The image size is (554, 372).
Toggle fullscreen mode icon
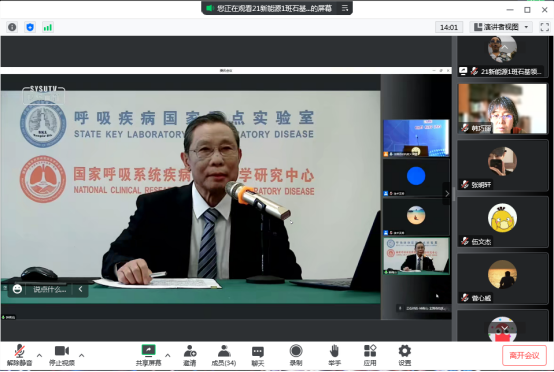(544, 27)
